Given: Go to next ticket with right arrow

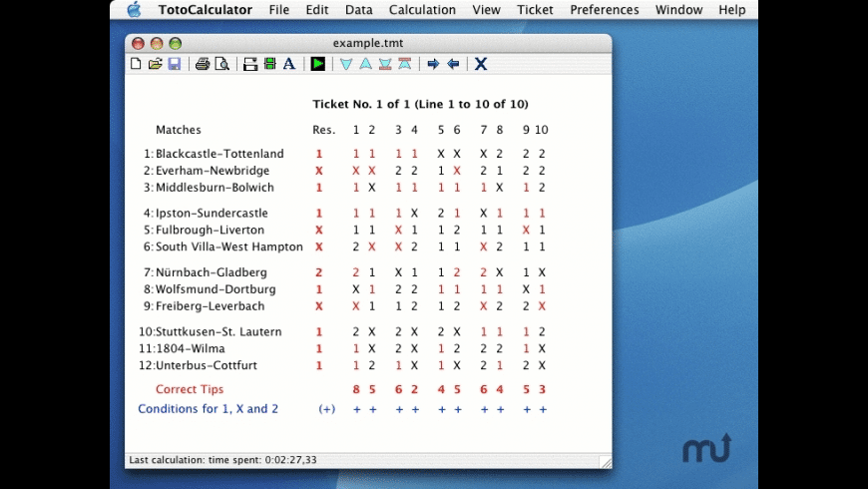Looking at the screenshot, I should pos(433,64).
